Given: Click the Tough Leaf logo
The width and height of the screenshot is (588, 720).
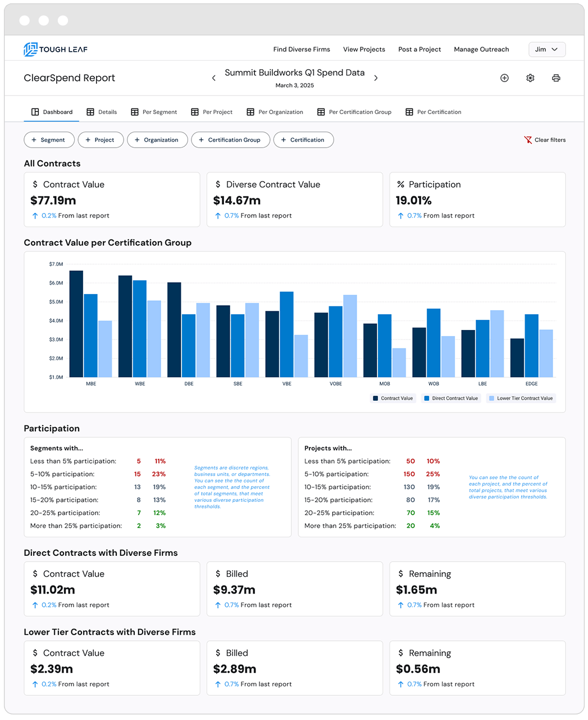Looking at the screenshot, I should [56, 49].
